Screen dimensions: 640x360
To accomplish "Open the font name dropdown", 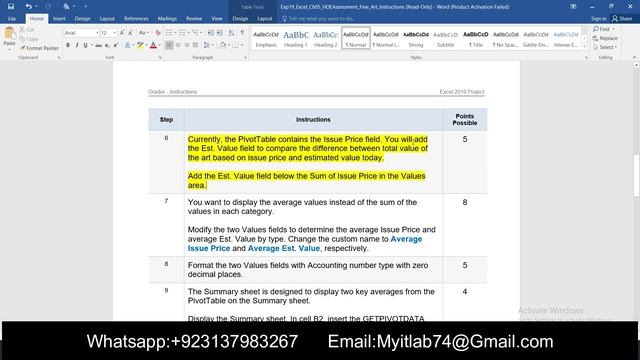I will [x=97, y=33].
